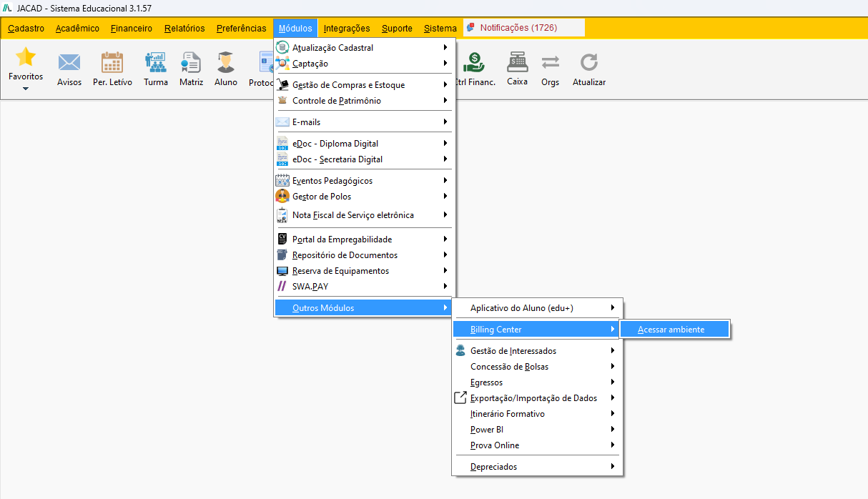
Task: Expand the Power BI submenu arrow
Action: tap(613, 430)
